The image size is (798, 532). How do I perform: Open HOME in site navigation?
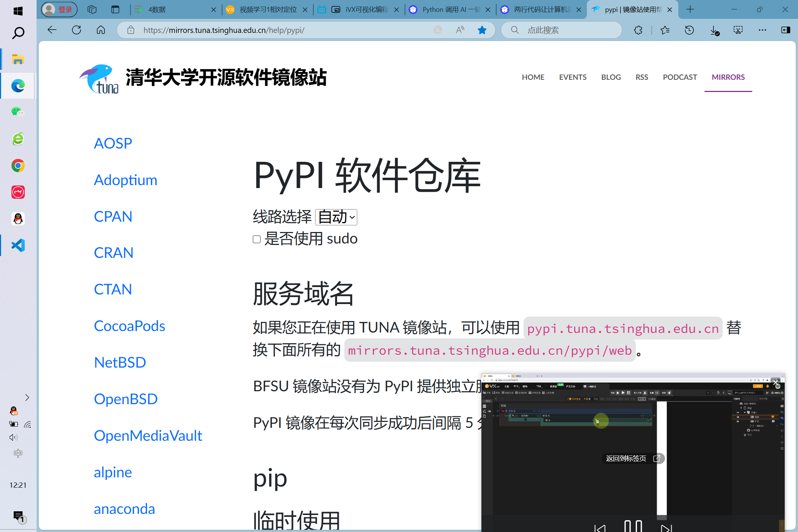[x=533, y=77]
